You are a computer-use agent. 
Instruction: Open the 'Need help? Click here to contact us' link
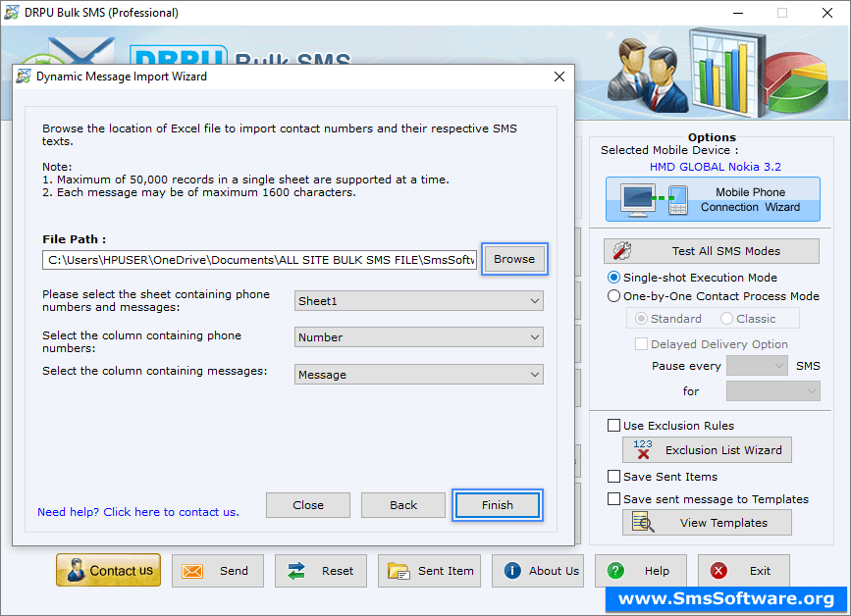coord(137,512)
